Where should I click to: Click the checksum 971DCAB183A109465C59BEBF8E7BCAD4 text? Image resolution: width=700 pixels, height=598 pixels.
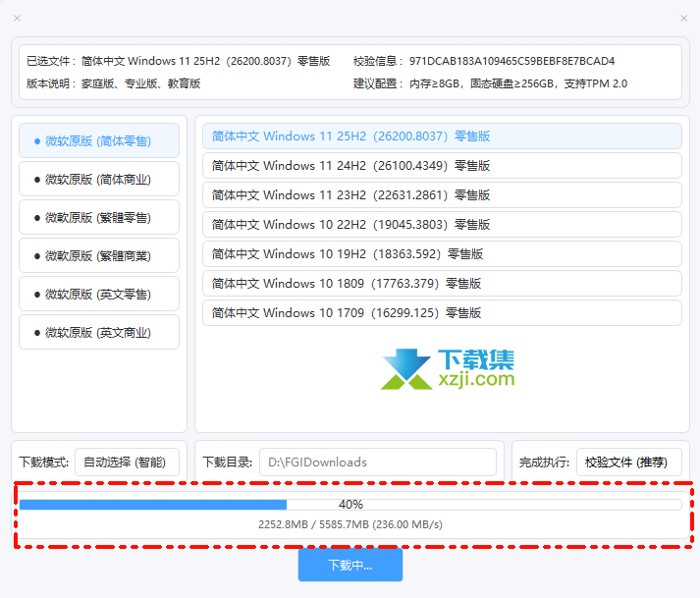pos(512,61)
